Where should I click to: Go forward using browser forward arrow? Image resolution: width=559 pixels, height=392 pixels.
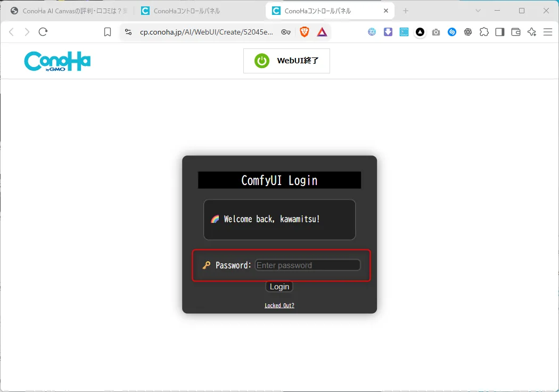[27, 32]
